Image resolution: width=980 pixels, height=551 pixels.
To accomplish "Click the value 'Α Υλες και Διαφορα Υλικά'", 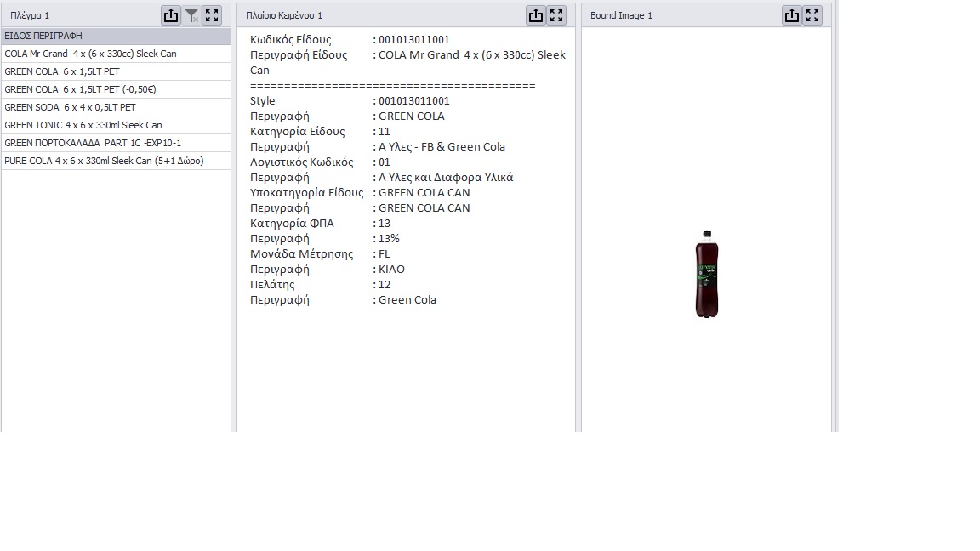I will coord(446,178).
